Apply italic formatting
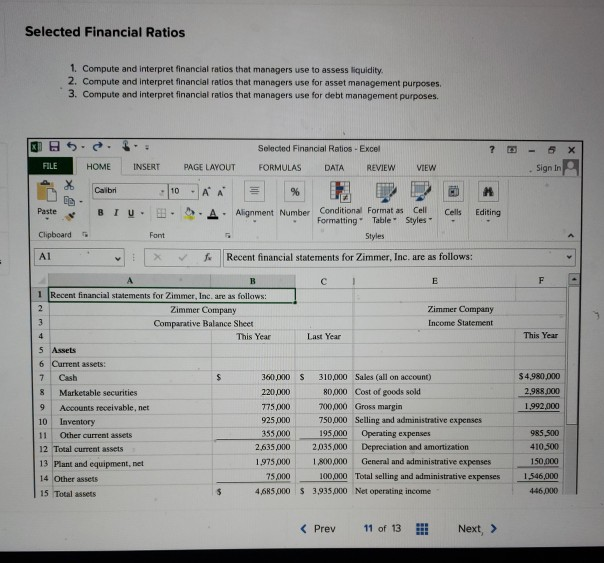 pos(116,213)
